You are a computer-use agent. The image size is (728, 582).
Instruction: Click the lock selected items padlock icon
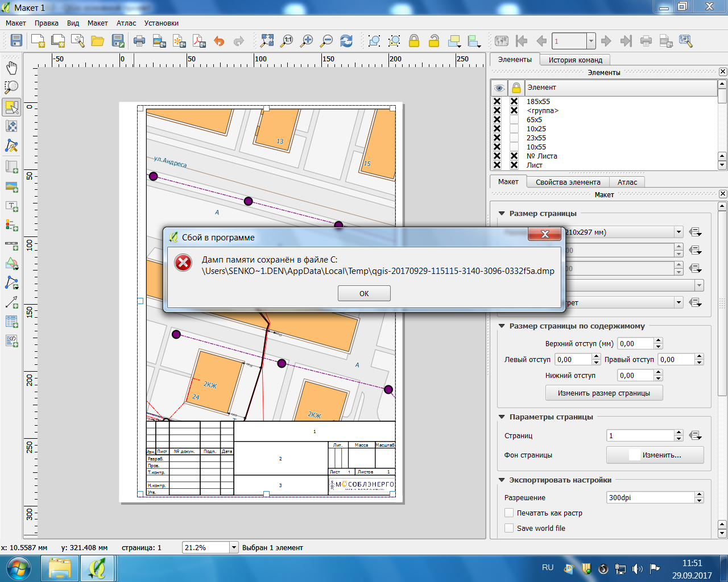(414, 41)
